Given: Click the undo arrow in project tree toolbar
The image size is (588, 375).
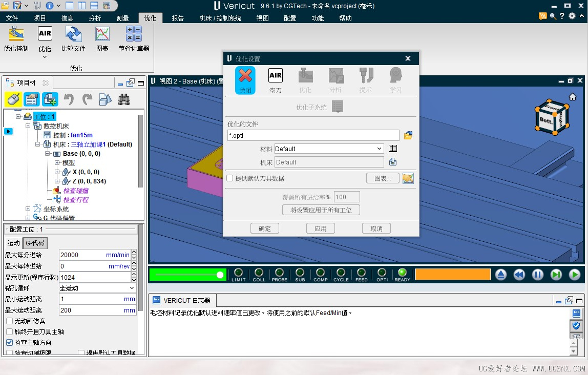Looking at the screenshot, I should (69, 99).
